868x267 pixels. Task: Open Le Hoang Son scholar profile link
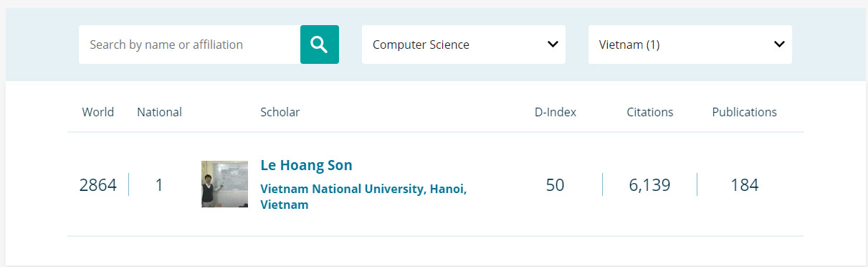pos(306,165)
